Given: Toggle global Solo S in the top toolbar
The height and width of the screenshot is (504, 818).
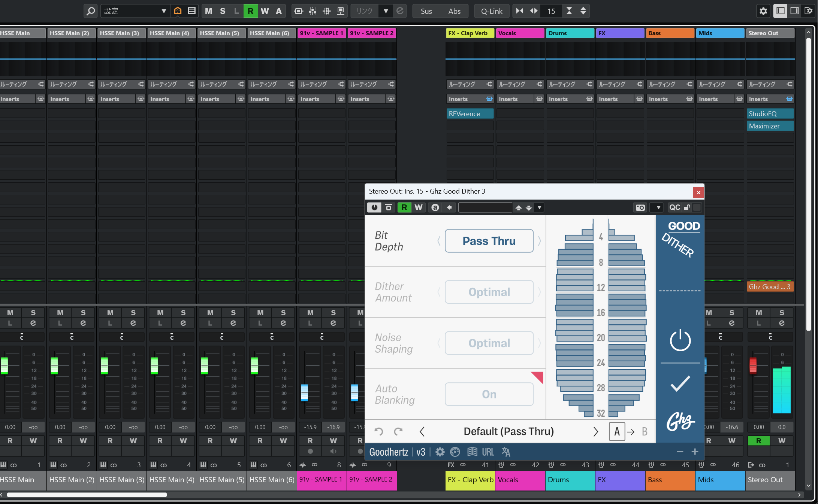Looking at the screenshot, I should 223,11.
